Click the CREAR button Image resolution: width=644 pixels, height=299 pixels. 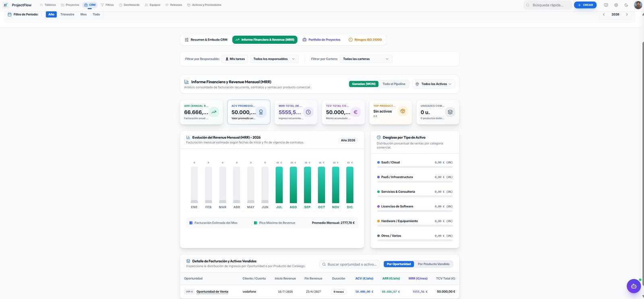pyautogui.click(x=585, y=5)
